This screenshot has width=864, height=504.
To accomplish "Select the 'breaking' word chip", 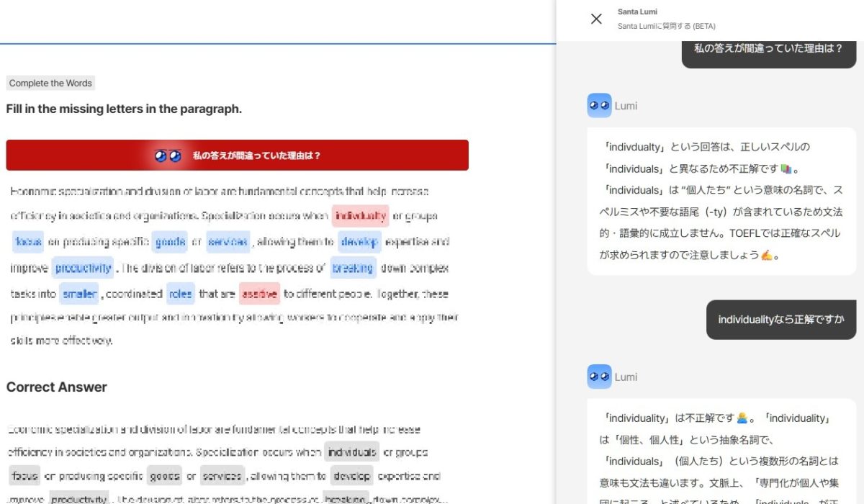I will 352,267.
